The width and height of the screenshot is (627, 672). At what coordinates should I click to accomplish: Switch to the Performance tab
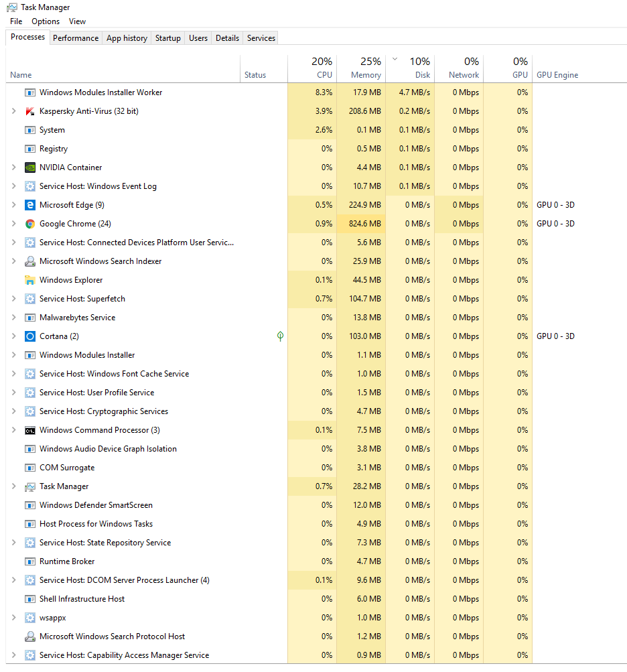pyautogui.click(x=76, y=38)
